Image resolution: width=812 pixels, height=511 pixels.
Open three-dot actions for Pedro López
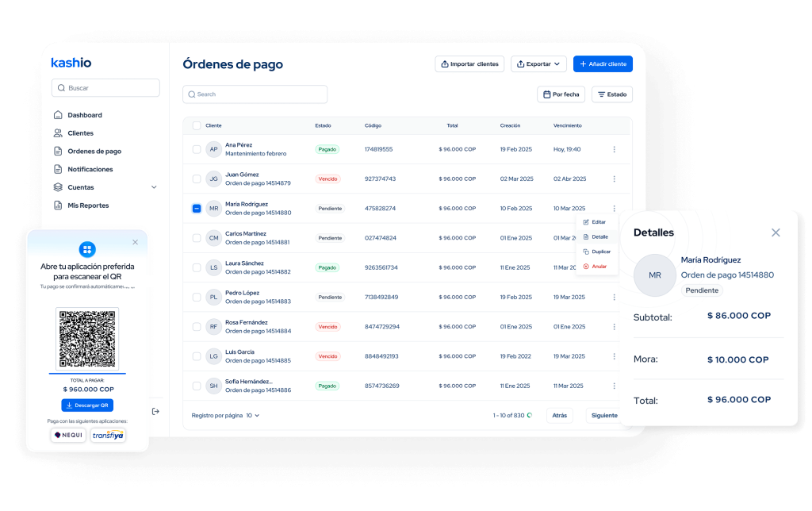click(x=614, y=297)
